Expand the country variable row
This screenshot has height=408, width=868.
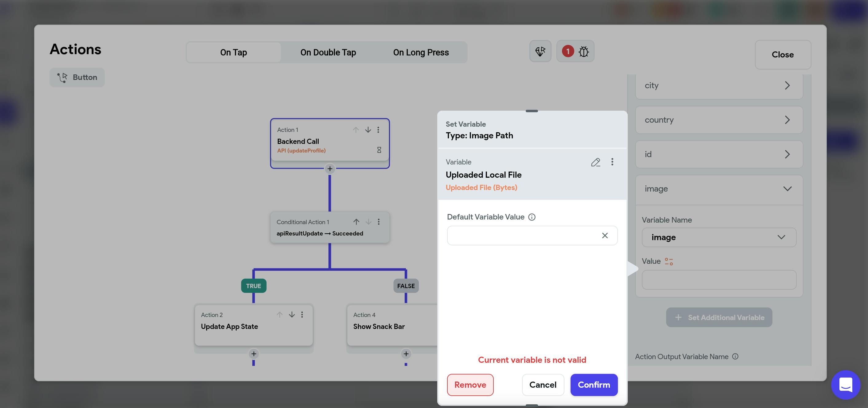(719, 120)
